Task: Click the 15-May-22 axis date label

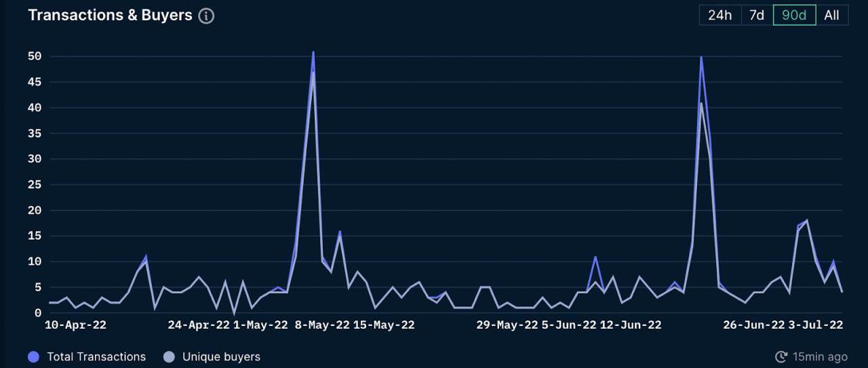Action: coord(384,325)
